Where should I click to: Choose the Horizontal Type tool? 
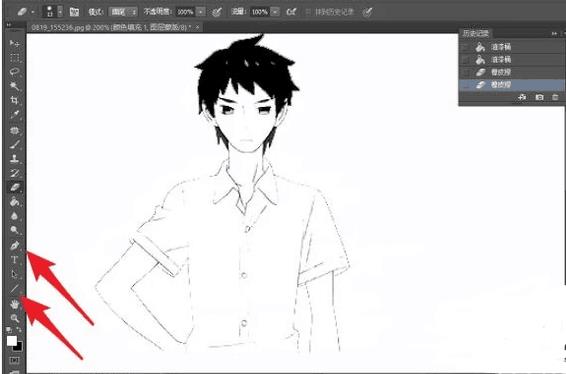click(x=14, y=260)
